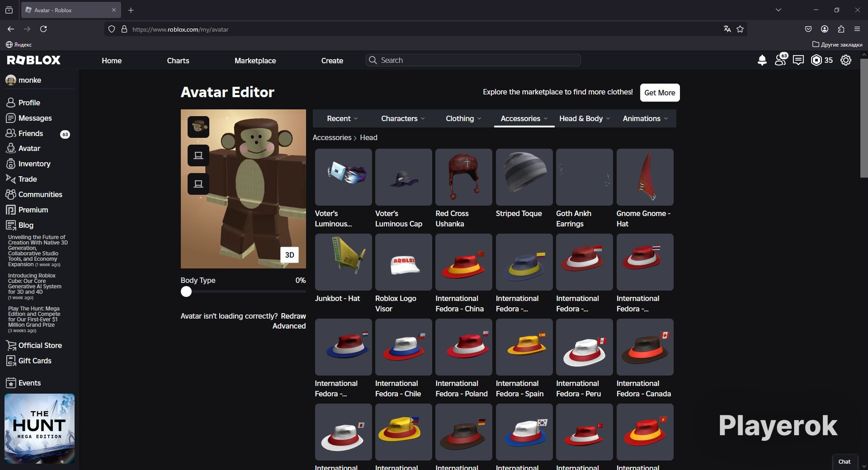Open the browser account icon
The image size is (868, 470).
click(825, 29)
